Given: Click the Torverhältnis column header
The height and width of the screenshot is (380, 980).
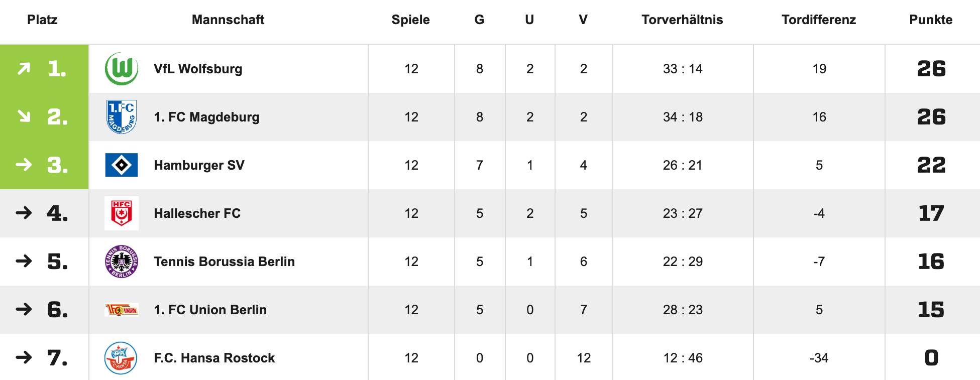Looking at the screenshot, I should pos(682,20).
